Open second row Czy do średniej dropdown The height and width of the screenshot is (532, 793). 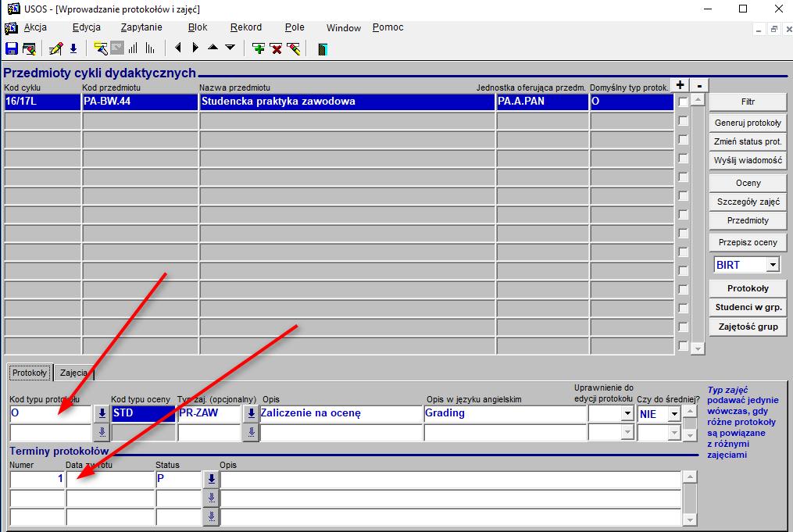click(674, 432)
